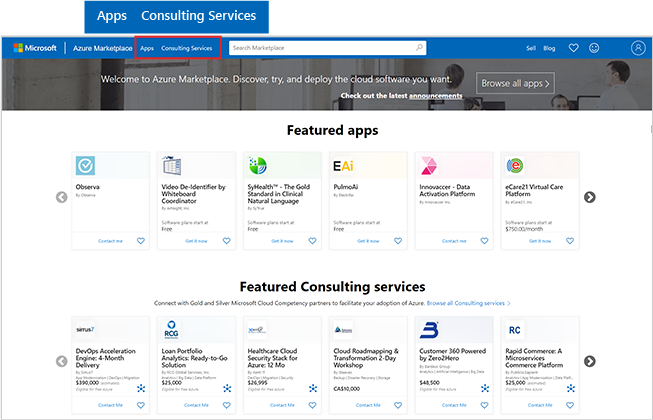Open Rapid Commerce Microservices Platform title
The image size is (653, 420).
tap(534, 358)
